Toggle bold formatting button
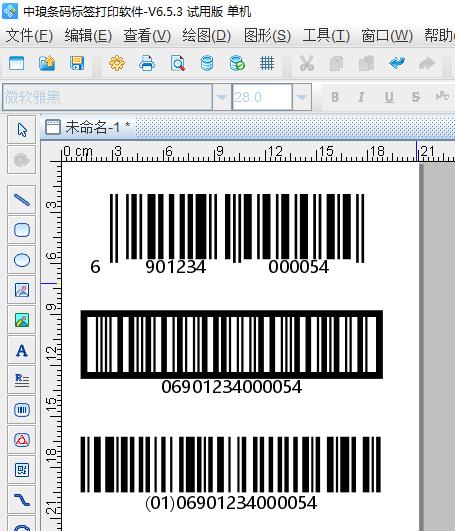The width and height of the screenshot is (455, 531). point(335,97)
